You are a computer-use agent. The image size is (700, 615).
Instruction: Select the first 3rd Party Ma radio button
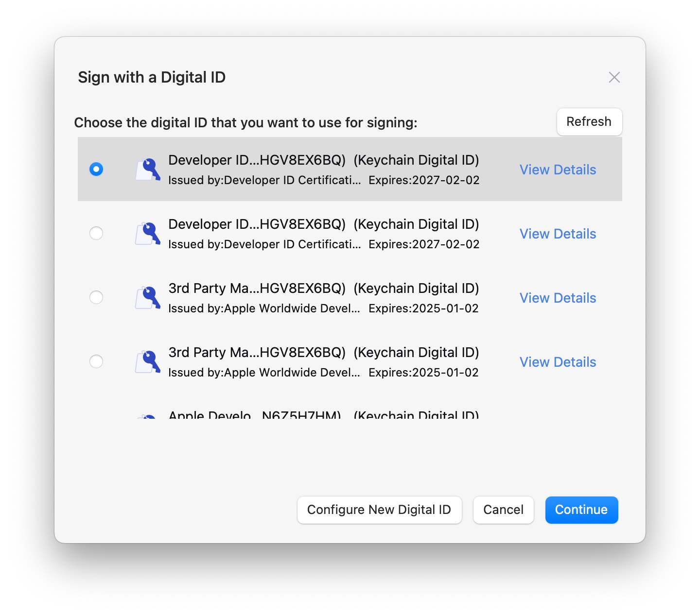coord(96,297)
